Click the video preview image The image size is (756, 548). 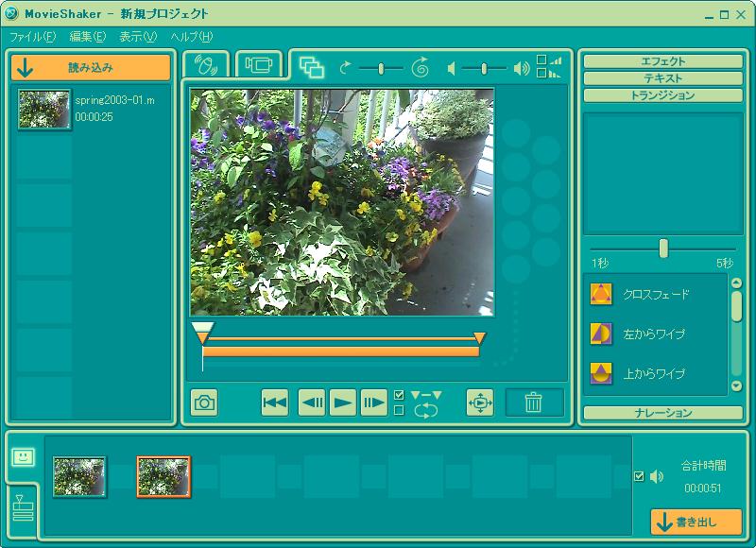342,202
